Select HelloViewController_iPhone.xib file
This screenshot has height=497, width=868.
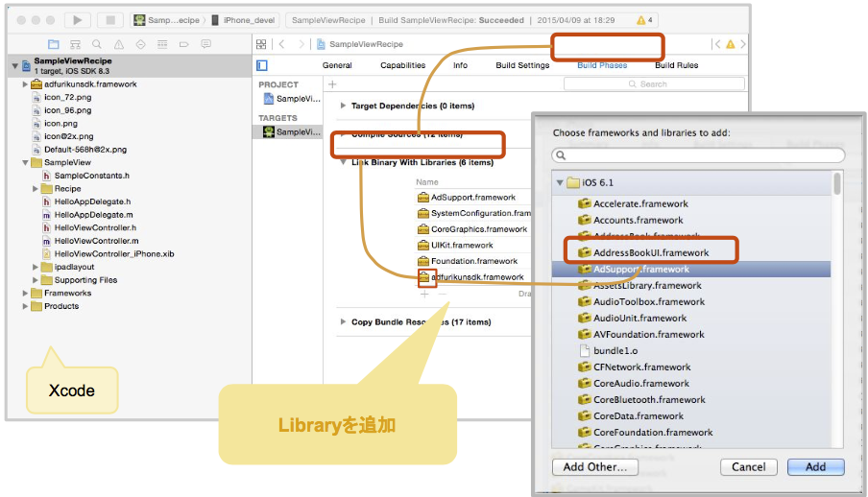pyautogui.click(x=114, y=254)
